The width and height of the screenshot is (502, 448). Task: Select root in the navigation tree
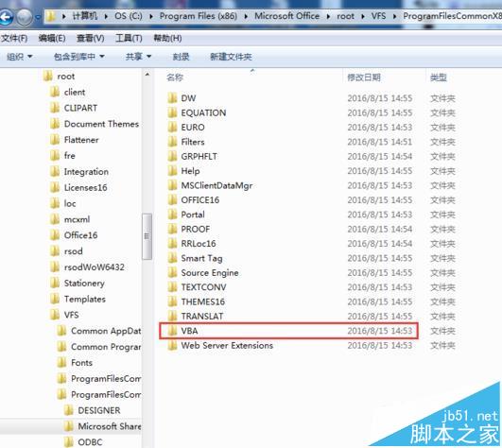[65, 77]
